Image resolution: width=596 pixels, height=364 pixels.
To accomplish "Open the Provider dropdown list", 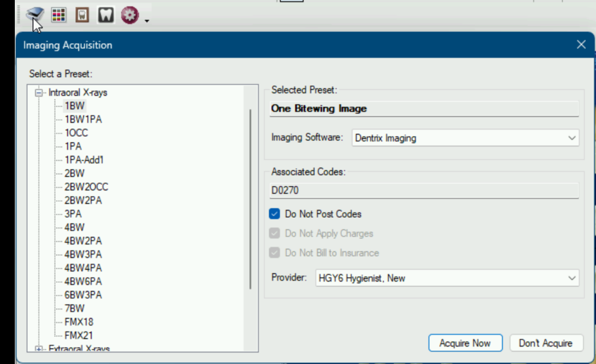I will (x=447, y=278).
